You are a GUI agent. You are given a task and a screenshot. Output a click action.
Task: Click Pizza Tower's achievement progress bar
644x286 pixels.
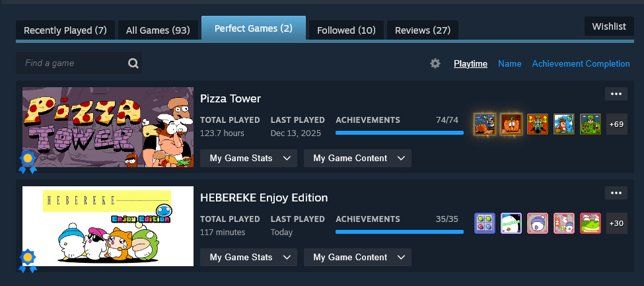[399, 133]
